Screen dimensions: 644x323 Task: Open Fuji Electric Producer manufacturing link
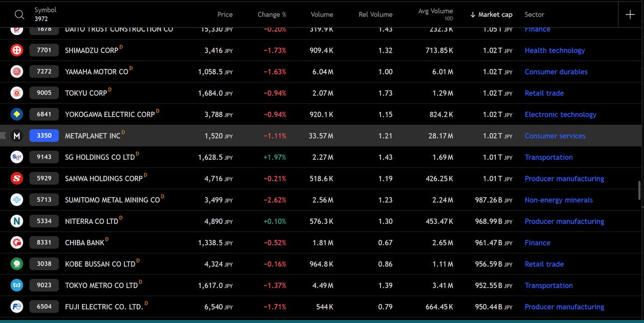[x=564, y=307]
